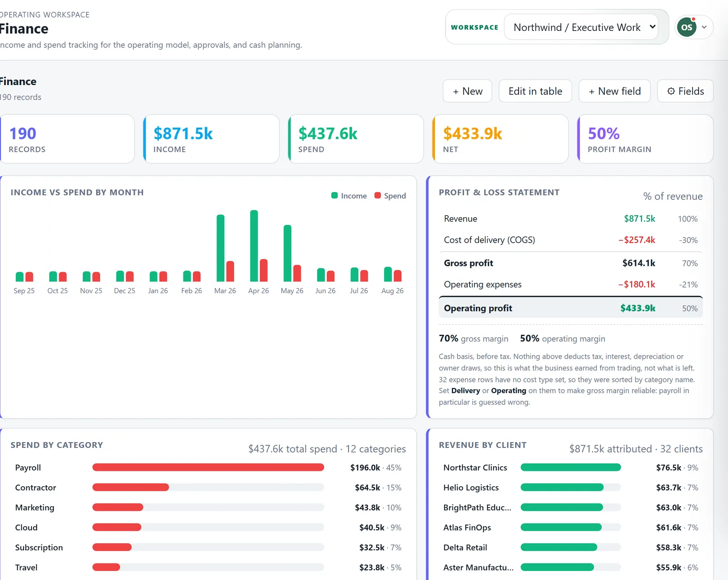Select the Operating profit row
The width and height of the screenshot is (728, 580).
571,308
